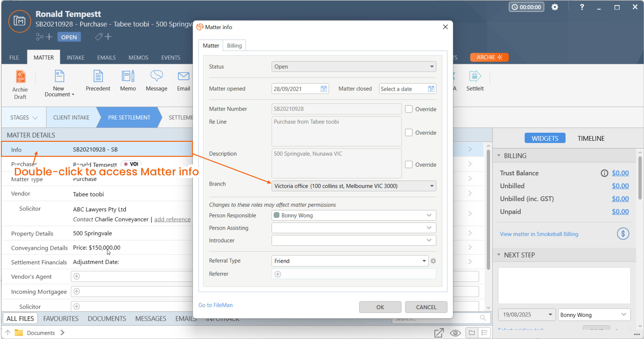Click the Next Step notes box
Viewport: 644px width, 339px height.
(x=564, y=285)
